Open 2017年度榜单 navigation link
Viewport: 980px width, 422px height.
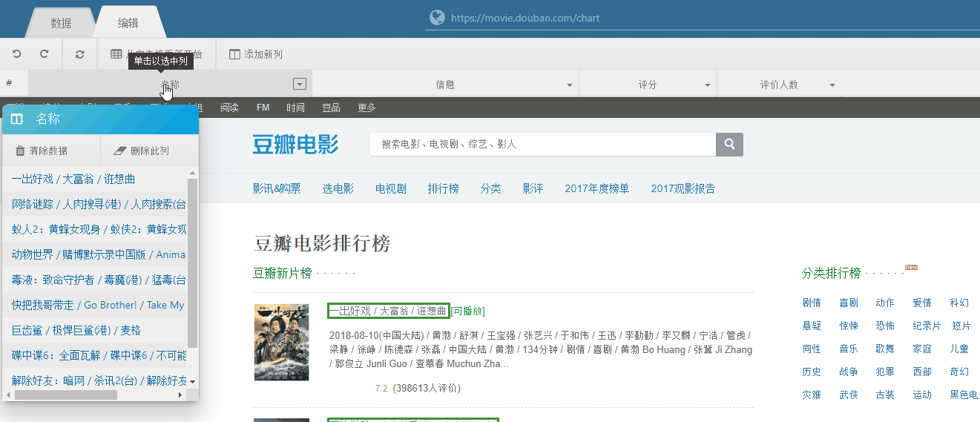coord(596,188)
